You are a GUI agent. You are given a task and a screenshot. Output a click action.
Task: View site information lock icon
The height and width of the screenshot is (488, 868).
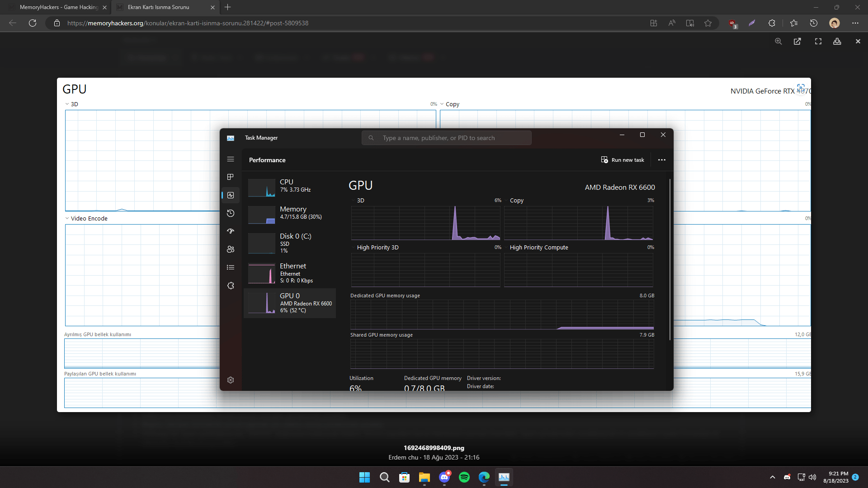point(57,23)
